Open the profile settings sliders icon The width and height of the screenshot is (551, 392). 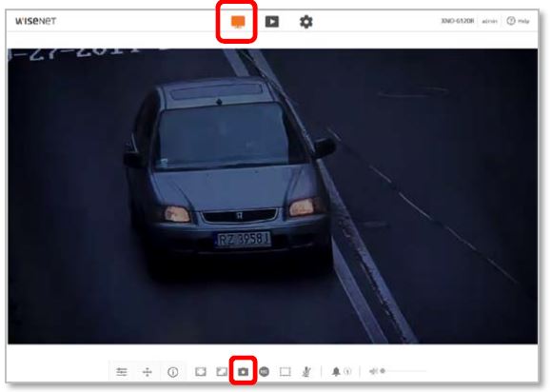coord(122,372)
